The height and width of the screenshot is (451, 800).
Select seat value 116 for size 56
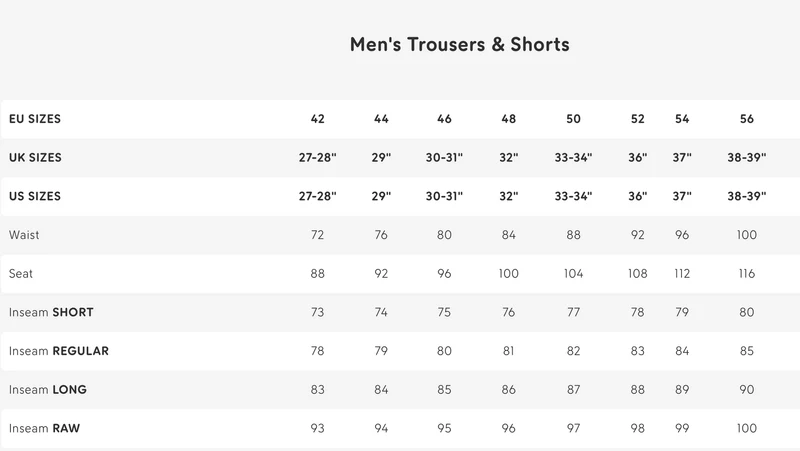[x=746, y=273]
